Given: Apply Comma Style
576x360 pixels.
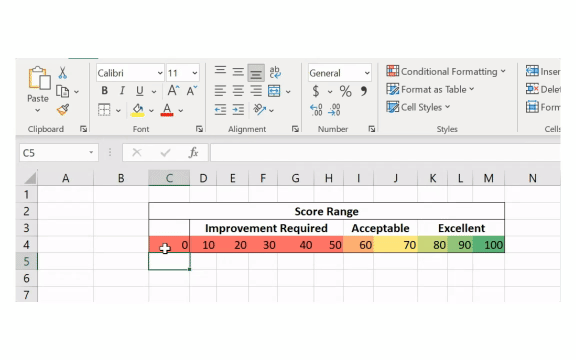Looking at the screenshot, I should point(364,91).
